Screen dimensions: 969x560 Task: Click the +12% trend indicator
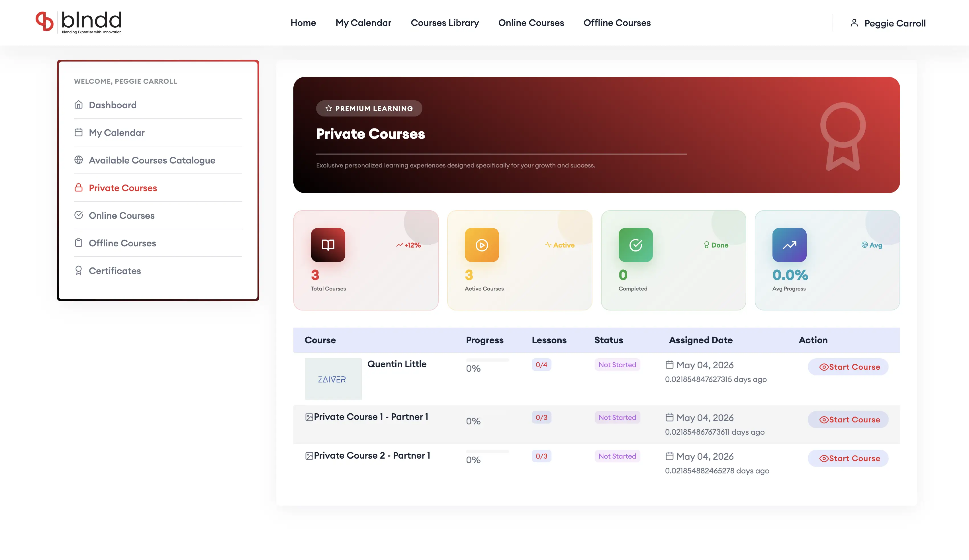(408, 245)
